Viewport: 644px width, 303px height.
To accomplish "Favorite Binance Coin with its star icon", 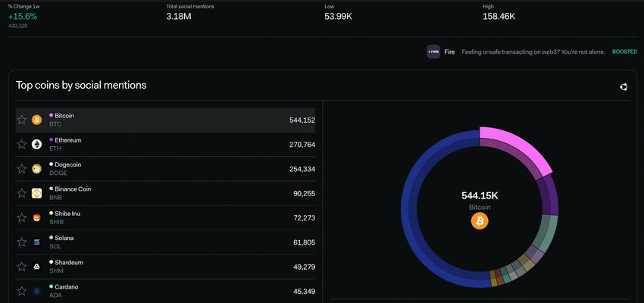I will click(x=22, y=193).
